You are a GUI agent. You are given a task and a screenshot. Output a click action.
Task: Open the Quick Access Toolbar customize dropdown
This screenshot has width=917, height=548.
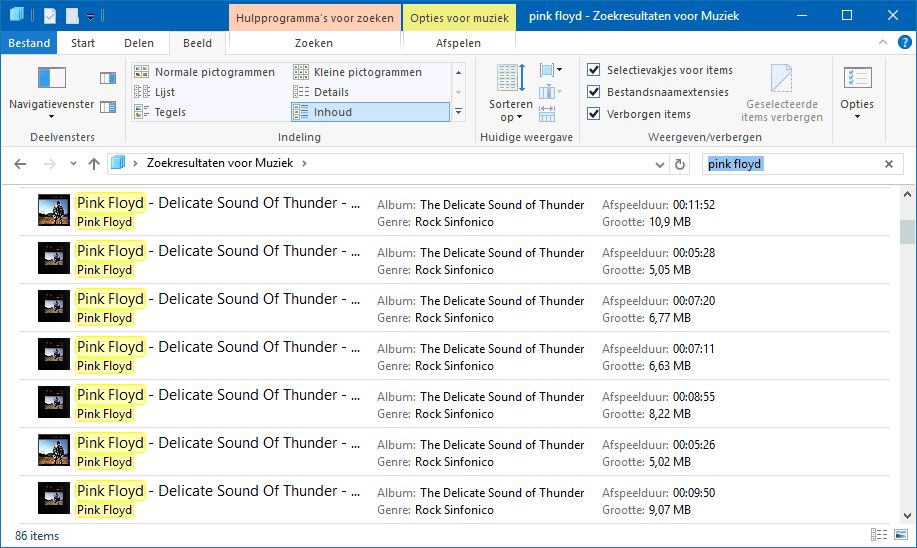coord(91,17)
